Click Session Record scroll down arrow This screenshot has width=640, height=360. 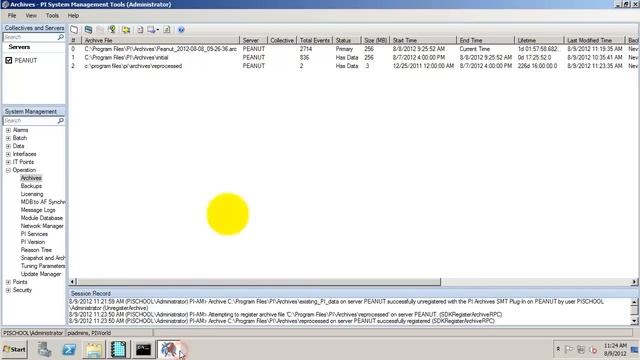pyautogui.click(x=634, y=321)
